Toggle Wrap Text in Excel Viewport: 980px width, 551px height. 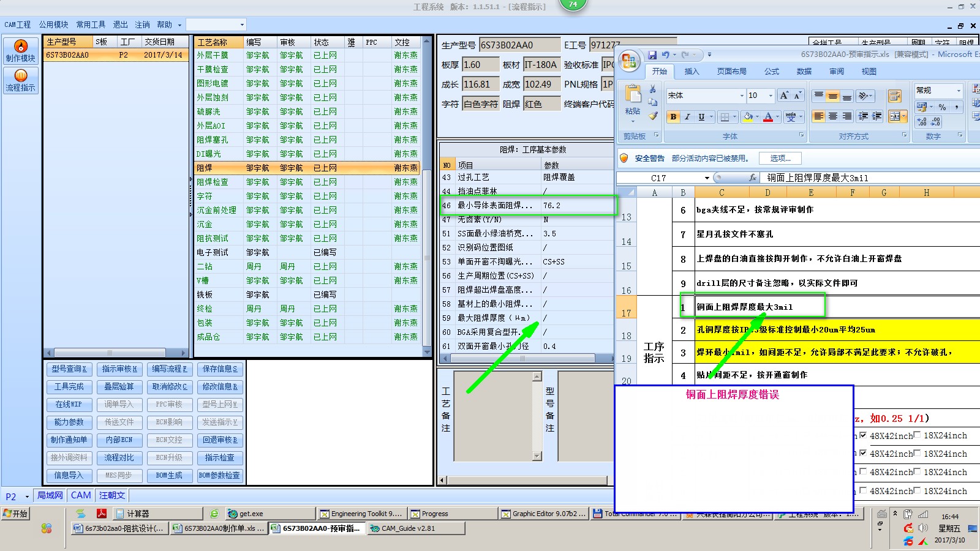tap(894, 96)
